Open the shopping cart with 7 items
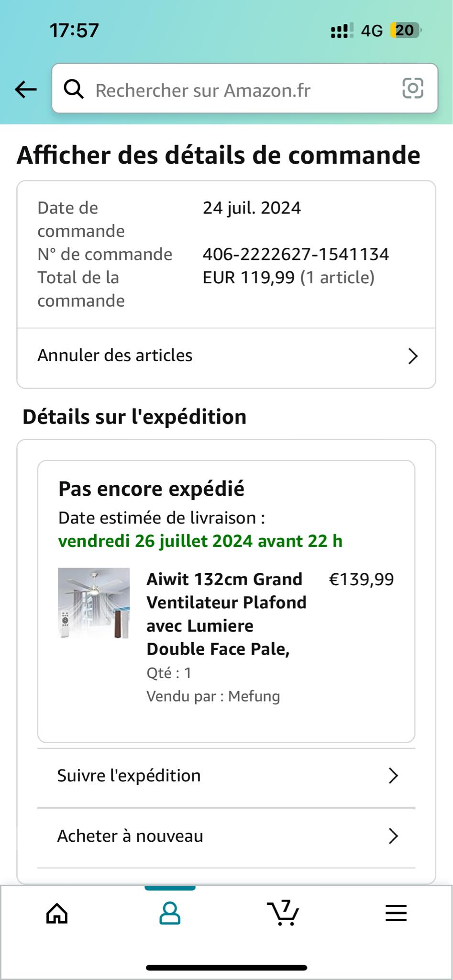This screenshot has width=453, height=980. click(283, 912)
